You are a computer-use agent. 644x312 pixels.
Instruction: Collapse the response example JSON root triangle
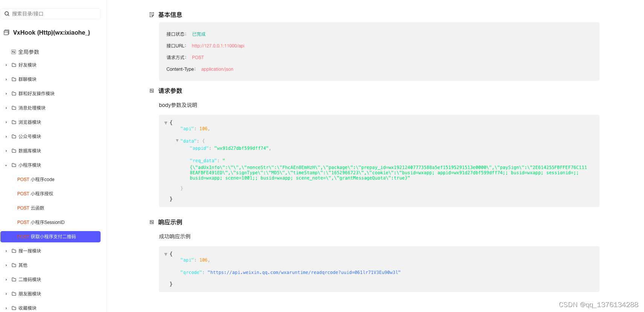pos(166,254)
